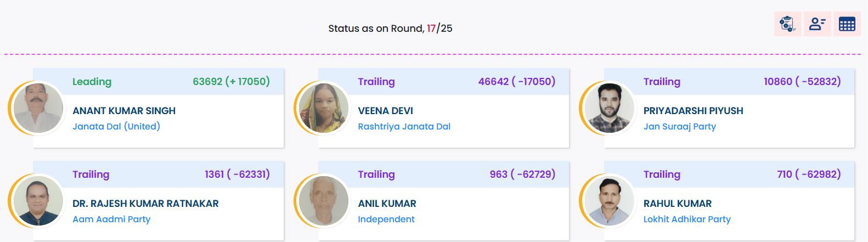868x242 pixels.
Task: Click the Aam Aadmi Party label
Action: pos(111,219)
